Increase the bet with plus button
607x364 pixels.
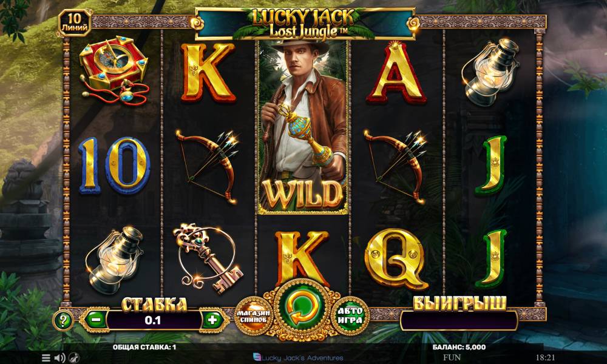212,320
